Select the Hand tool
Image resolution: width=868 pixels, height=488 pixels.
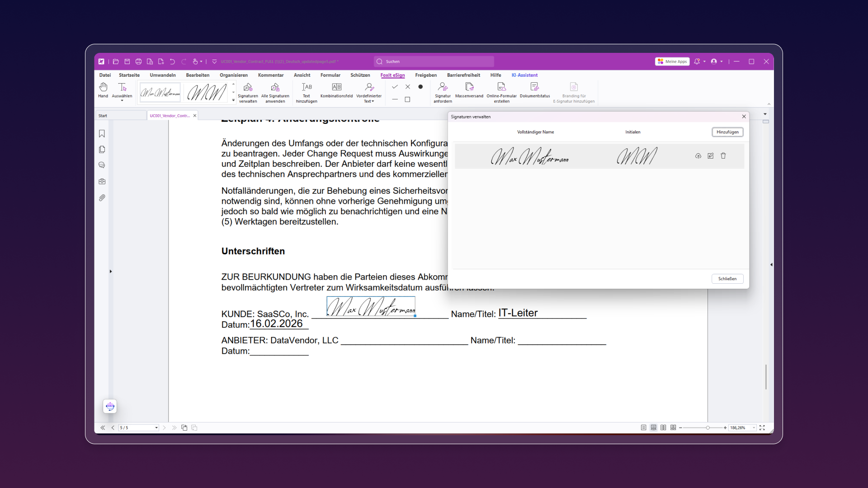103,89
